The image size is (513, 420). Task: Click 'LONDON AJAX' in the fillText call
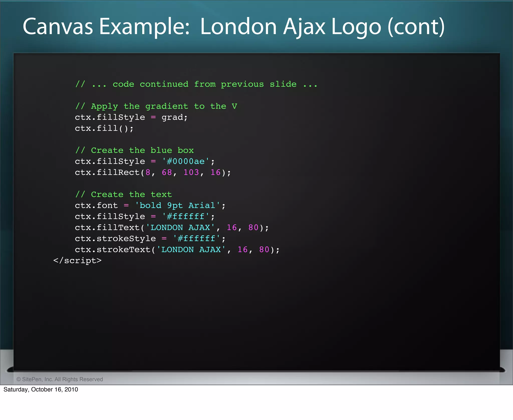click(180, 228)
